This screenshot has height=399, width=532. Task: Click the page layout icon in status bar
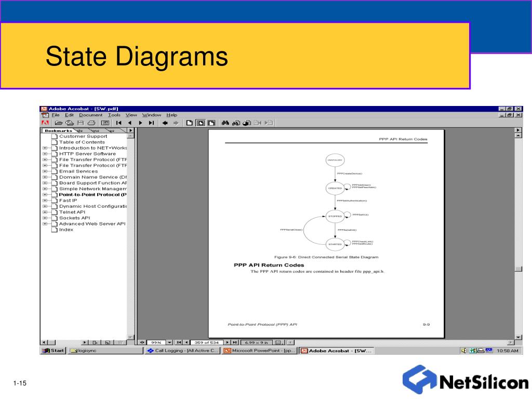tap(278, 342)
